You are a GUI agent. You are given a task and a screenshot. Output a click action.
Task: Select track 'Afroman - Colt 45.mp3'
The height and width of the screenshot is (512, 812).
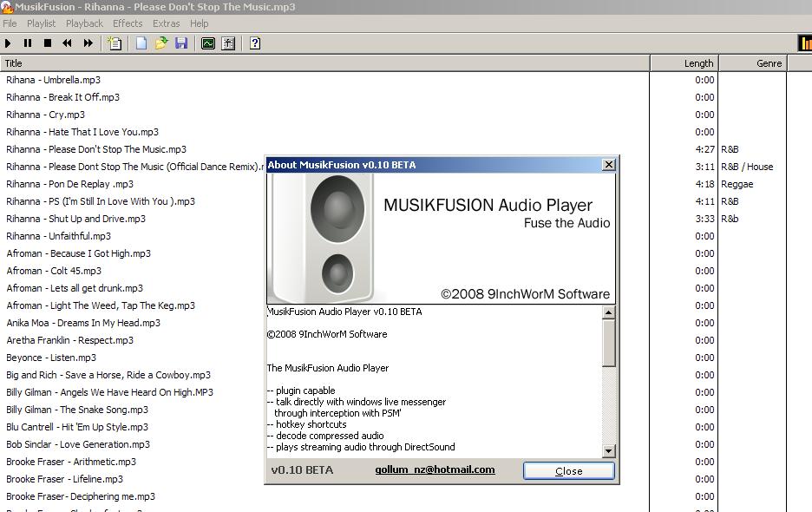[54, 271]
